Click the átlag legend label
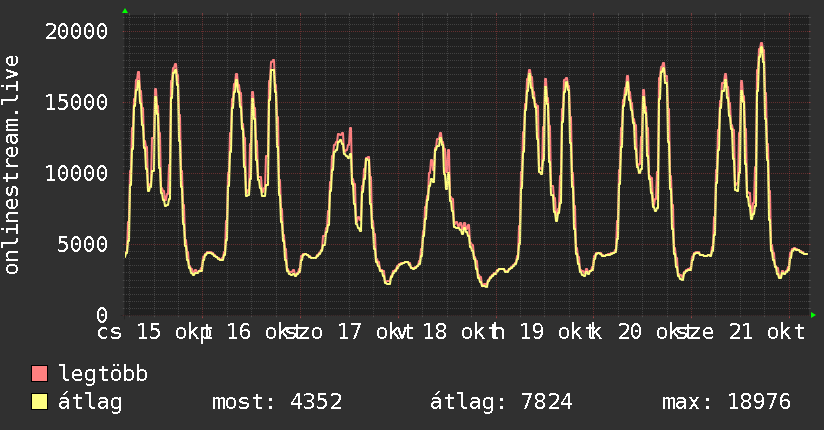The width and height of the screenshot is (824, 430). click(x=90, y=402)
